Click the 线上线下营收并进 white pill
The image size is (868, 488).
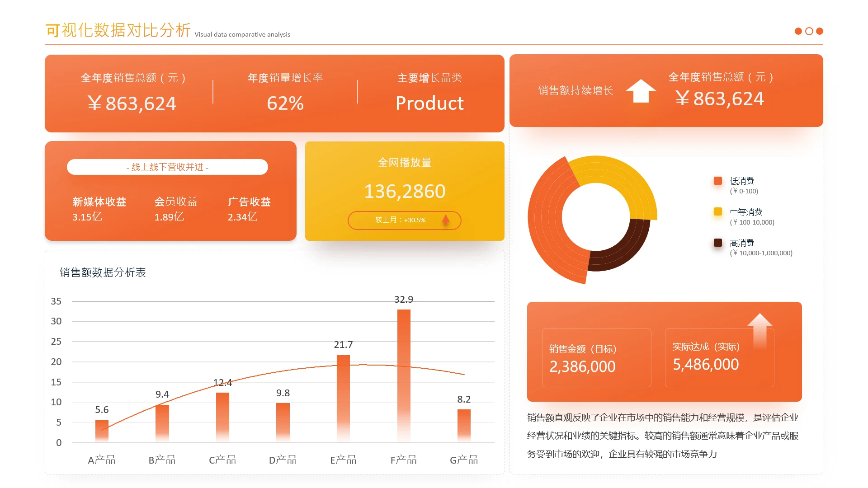(167, 167)
